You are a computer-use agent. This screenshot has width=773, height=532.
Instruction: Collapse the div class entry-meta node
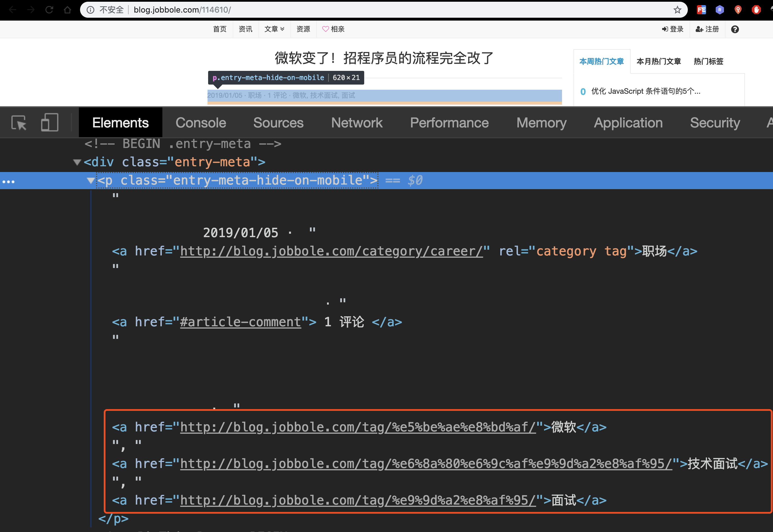[77, 162]
